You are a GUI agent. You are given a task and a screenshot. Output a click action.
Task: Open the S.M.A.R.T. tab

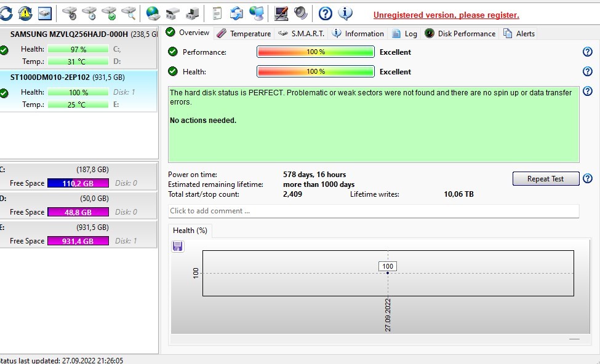tap(301, 33)
